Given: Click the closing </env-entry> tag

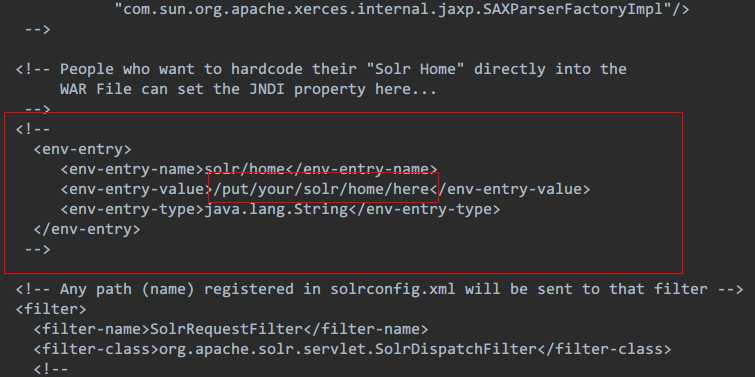Looking at the screenshot, I should pos(87,229).
